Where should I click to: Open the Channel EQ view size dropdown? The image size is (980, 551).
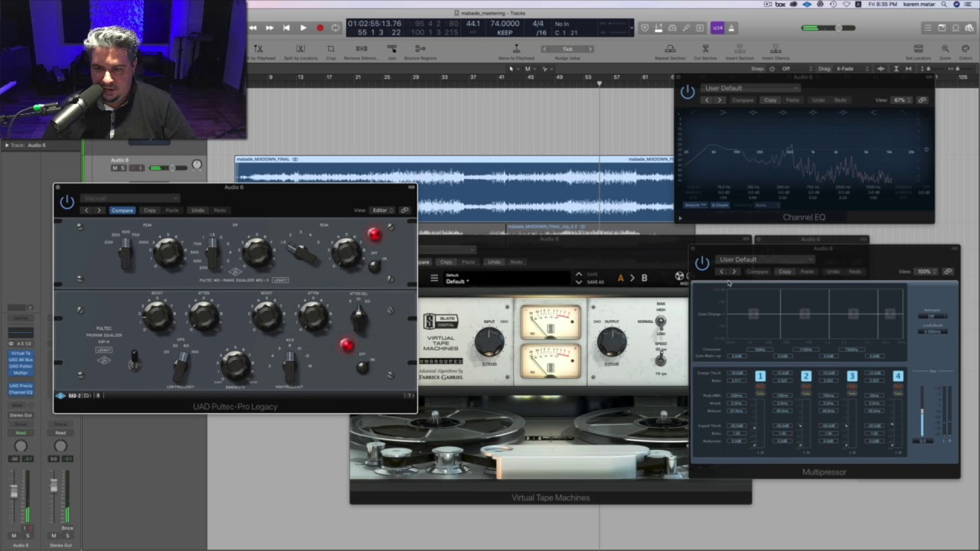902,100
